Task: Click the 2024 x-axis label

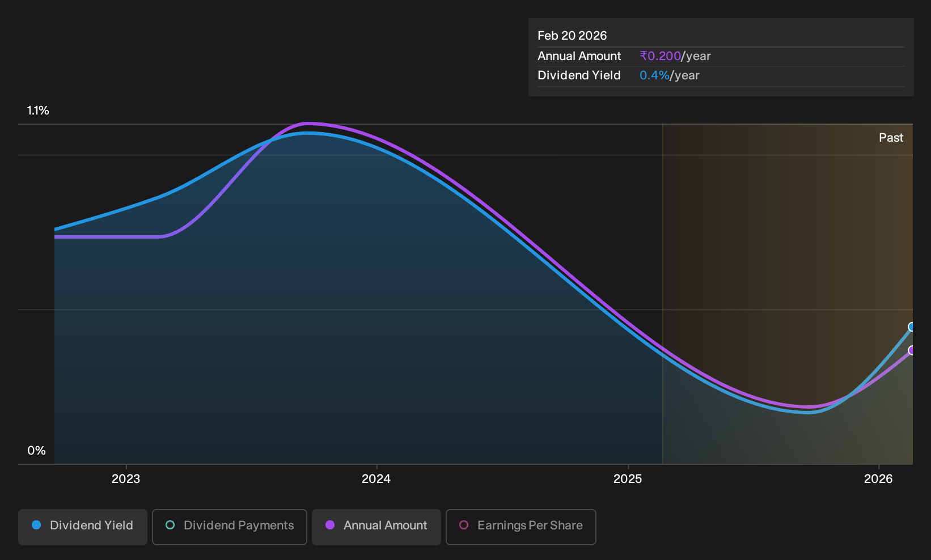Action: point(376,479)
